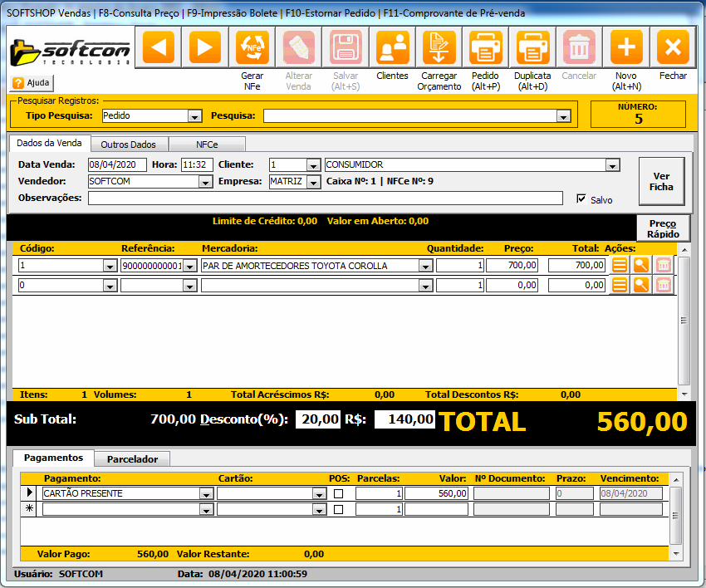Click magnifier icon on first item row
This screenshot has width=706, height=588.
pos(641,265)
